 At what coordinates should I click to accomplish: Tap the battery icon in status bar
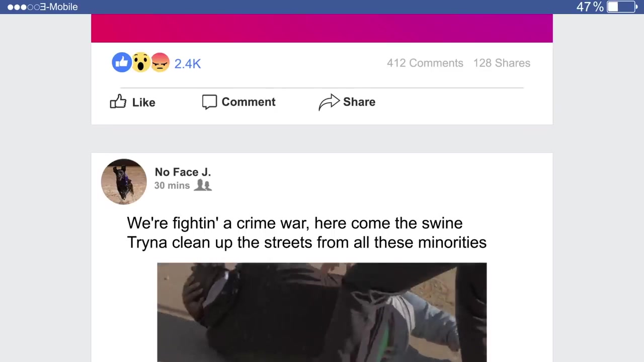(x=621, y=7)
